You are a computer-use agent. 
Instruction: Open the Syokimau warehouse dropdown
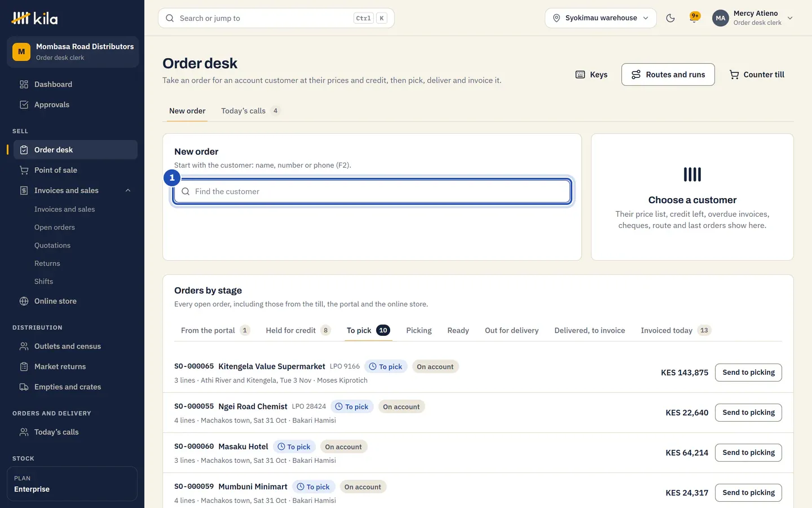tap(601, 18)
